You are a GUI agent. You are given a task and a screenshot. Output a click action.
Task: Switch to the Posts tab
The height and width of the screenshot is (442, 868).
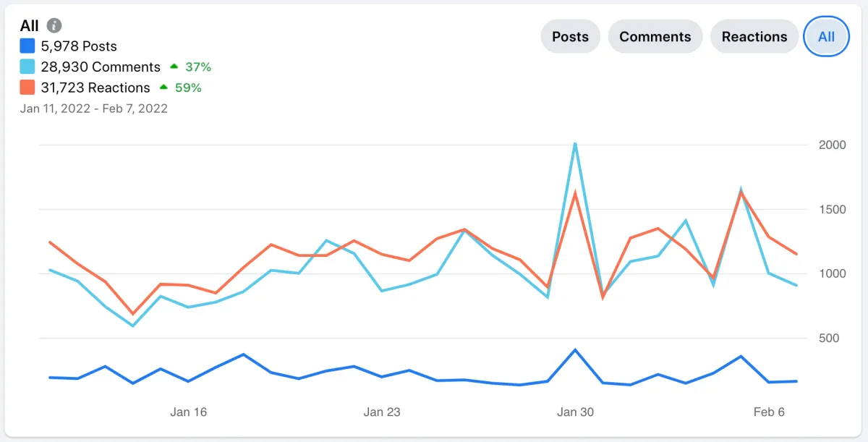pos(570,37)
